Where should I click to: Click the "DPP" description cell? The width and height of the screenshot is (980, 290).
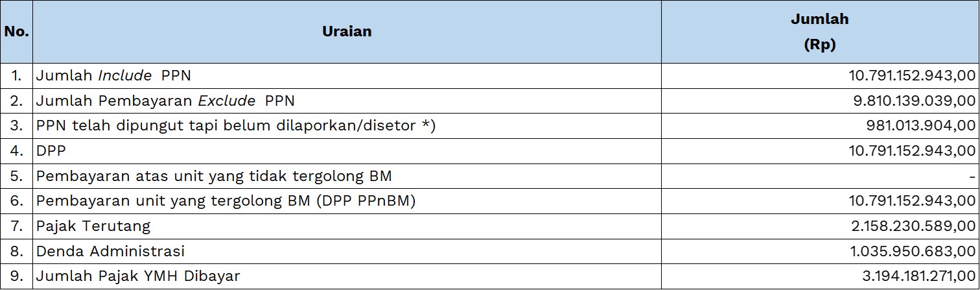51,151
